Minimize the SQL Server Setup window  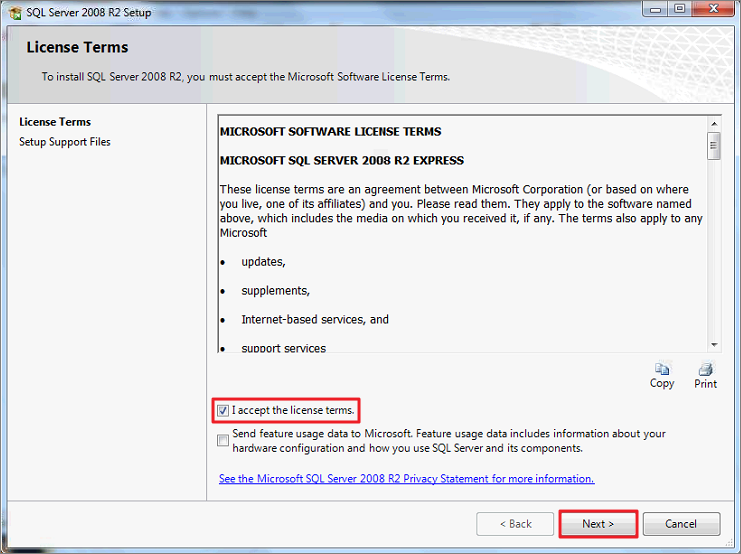coord(655,9)
